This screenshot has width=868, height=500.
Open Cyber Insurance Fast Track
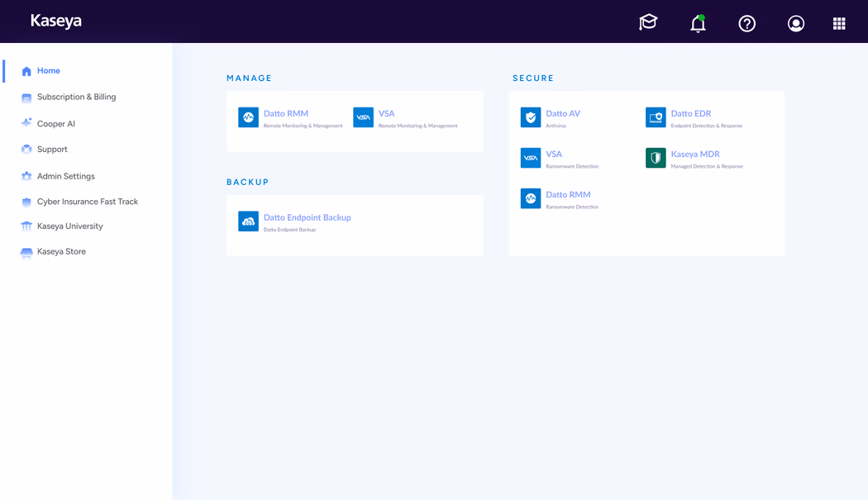[x=88, y=202]
